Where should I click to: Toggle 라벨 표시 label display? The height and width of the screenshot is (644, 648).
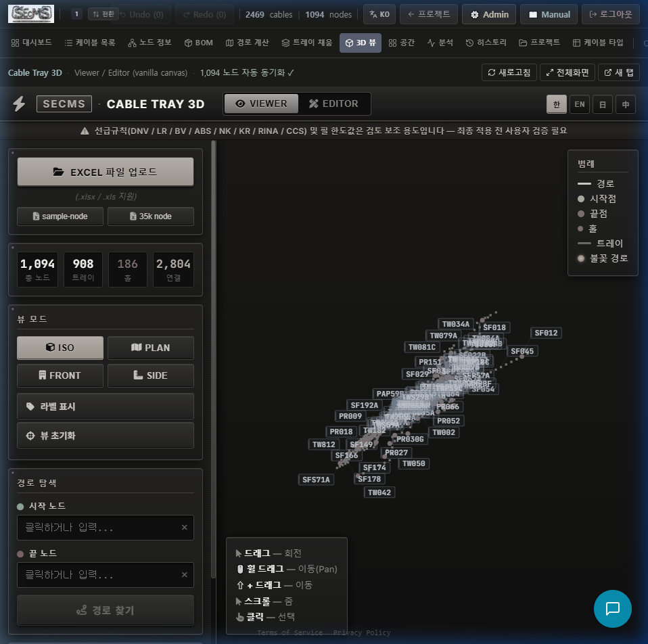(x=106, y=407)
